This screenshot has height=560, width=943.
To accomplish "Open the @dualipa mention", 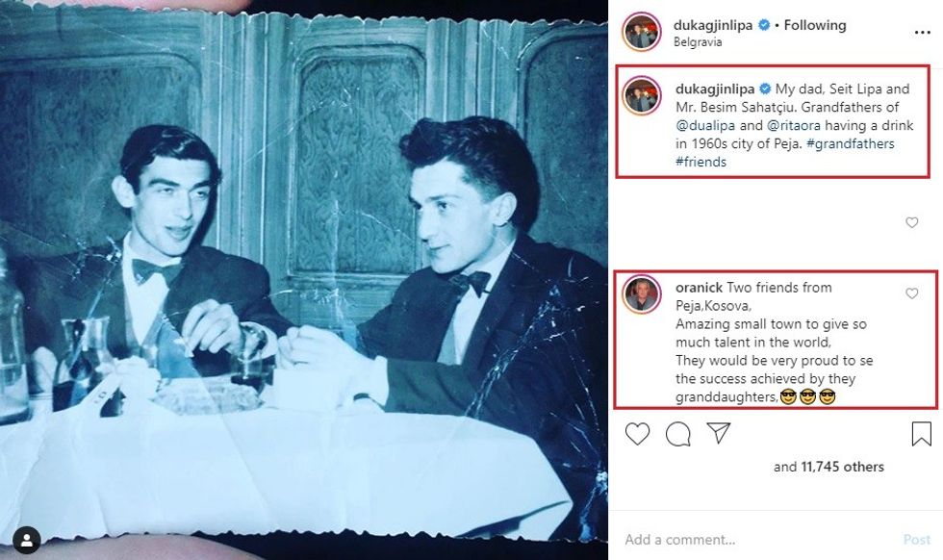I will pyautogui.click(x=705, y=125).
